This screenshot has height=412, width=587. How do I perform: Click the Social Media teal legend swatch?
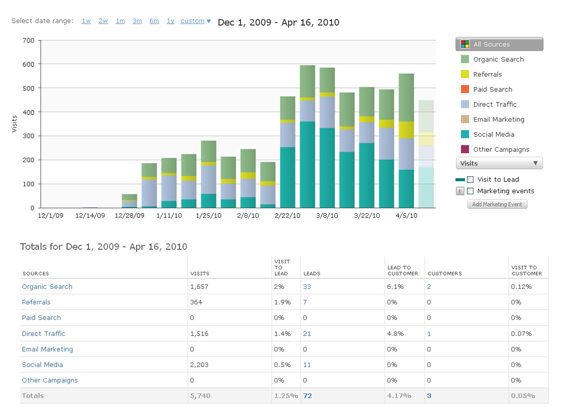coord(465,134)
